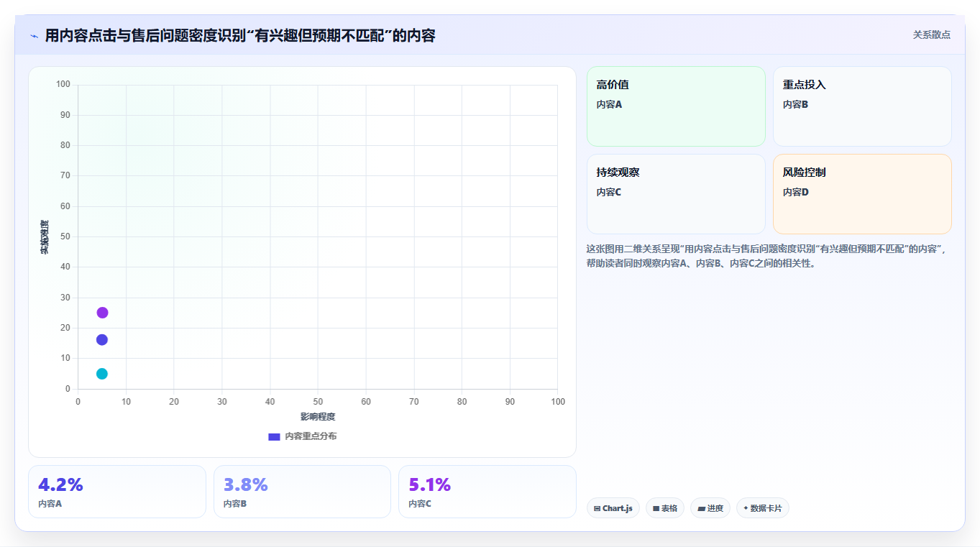The image size is (980, 547).
Task: Select the cyan scatter point
Action: (102, 374)
